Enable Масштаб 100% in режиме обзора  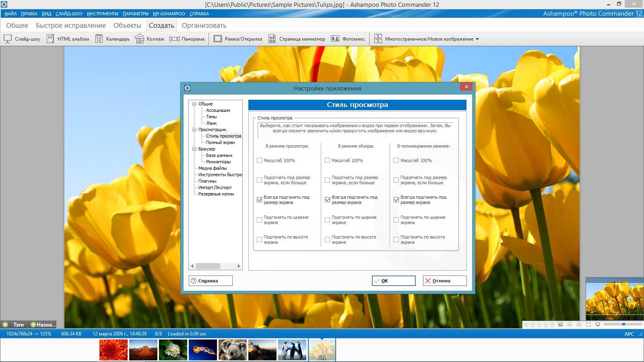click(x=328, y=160)
